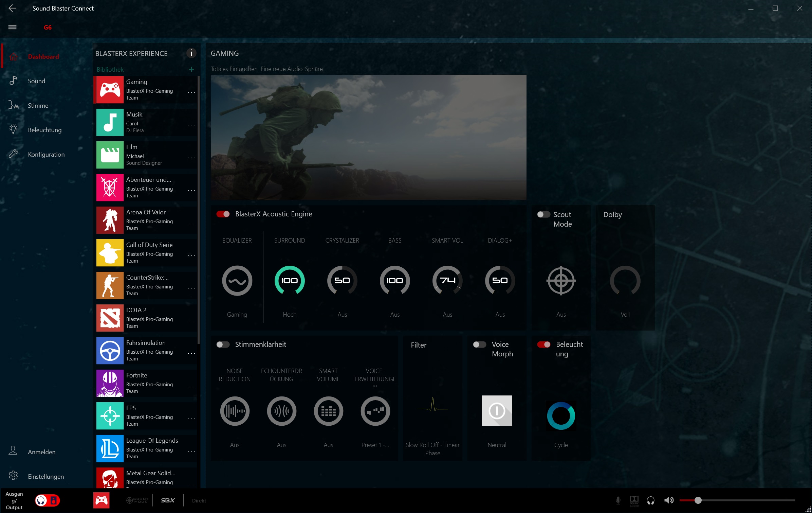Click the Dolby Audio icon in bottom bar
Image resolution: width=812 pixels, height=513 pixels.
(x=634, y=500)
